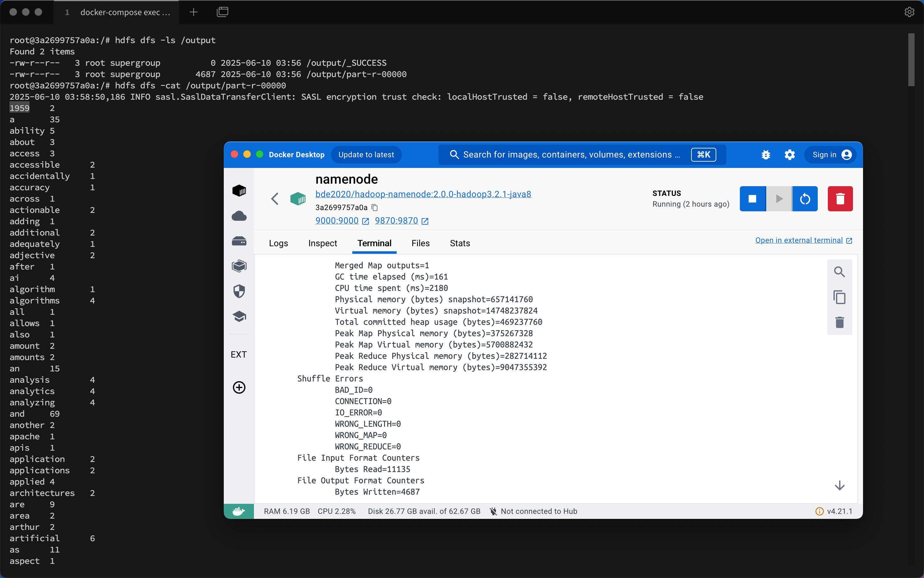
Task: Click the Update to latest button
Action: 366,154
